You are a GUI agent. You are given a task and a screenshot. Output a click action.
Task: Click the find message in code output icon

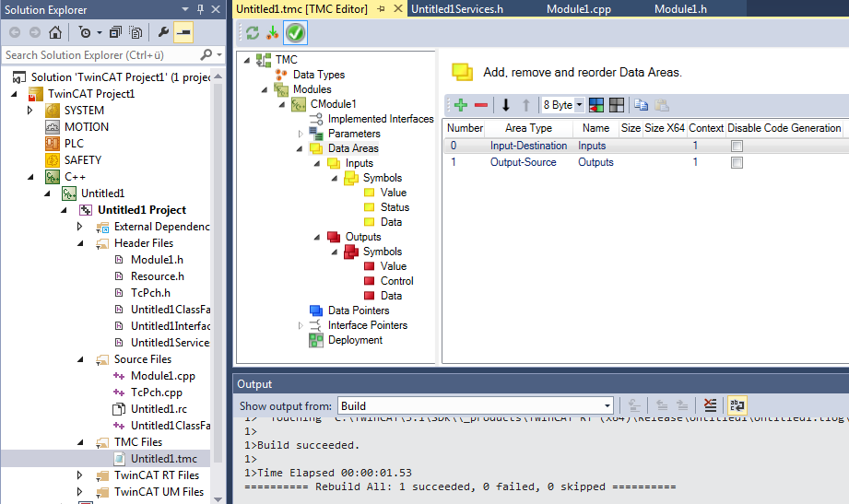tap(634, 404)
